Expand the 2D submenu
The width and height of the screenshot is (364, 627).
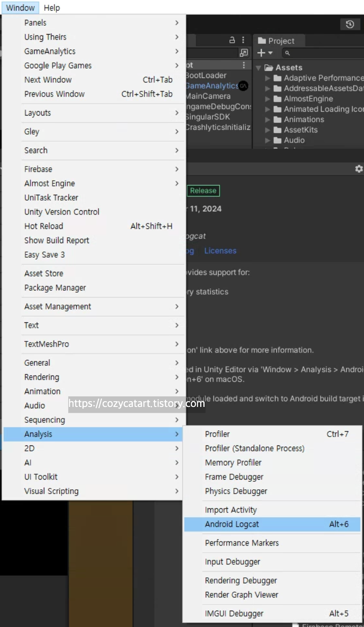pos(94,448)
